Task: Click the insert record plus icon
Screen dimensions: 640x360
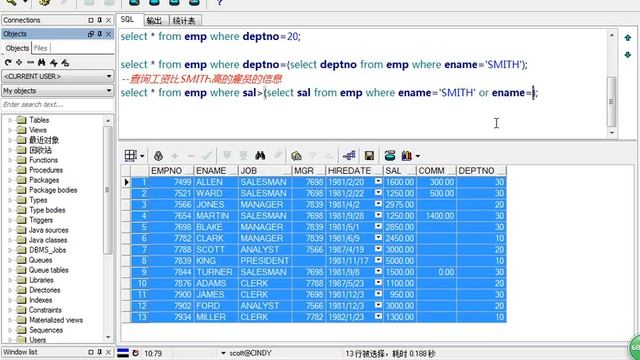Action: click(175, 156)
